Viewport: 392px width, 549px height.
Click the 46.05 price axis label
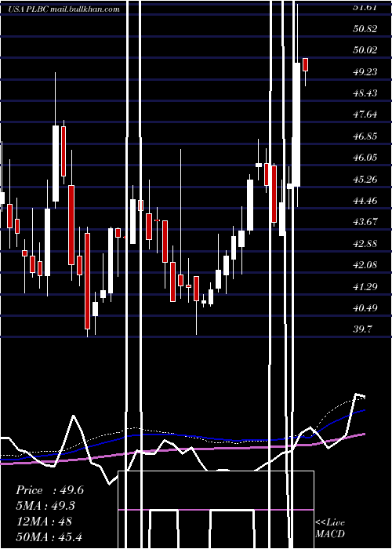pyautogui.click(x=365, y=158)
